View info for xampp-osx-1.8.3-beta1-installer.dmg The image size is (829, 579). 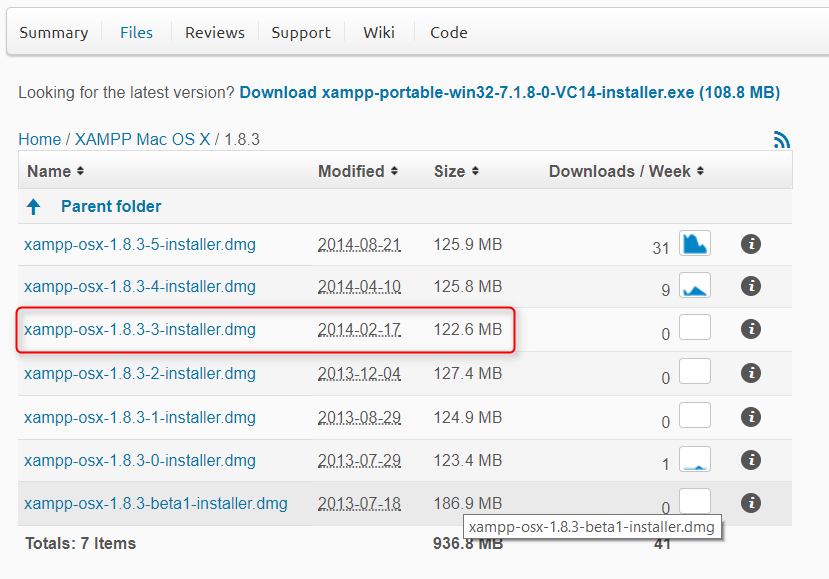751,503
